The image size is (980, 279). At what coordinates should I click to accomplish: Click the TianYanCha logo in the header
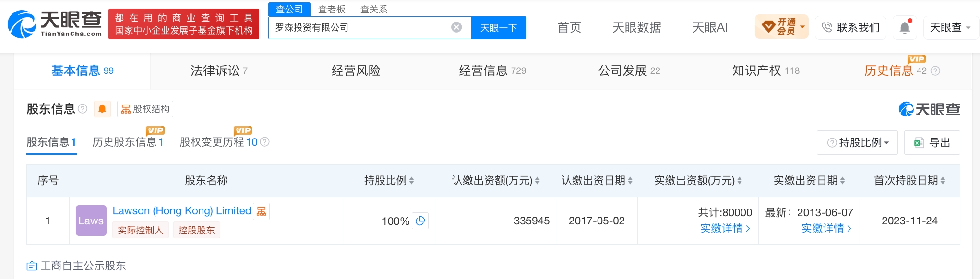coord(55,24)
